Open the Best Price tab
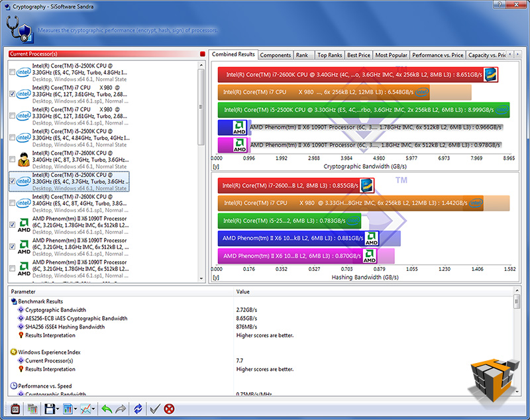This screenshot has height=420, width=530. point(358,55)
